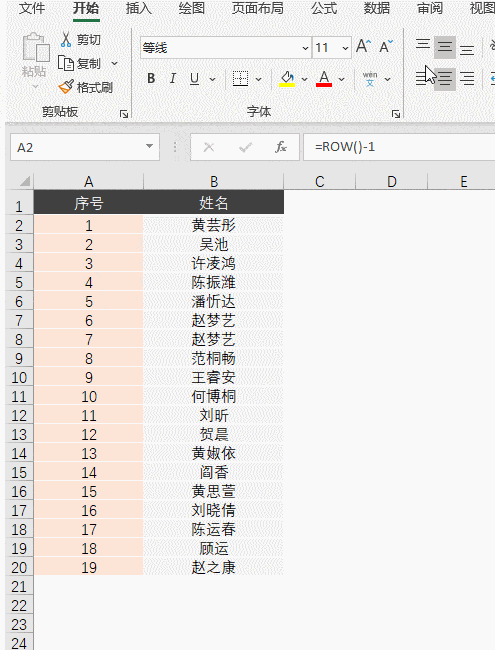Click the Insert Function fx icon
Image resolution: width=495 pixels, height=650 pixels.
281,147
